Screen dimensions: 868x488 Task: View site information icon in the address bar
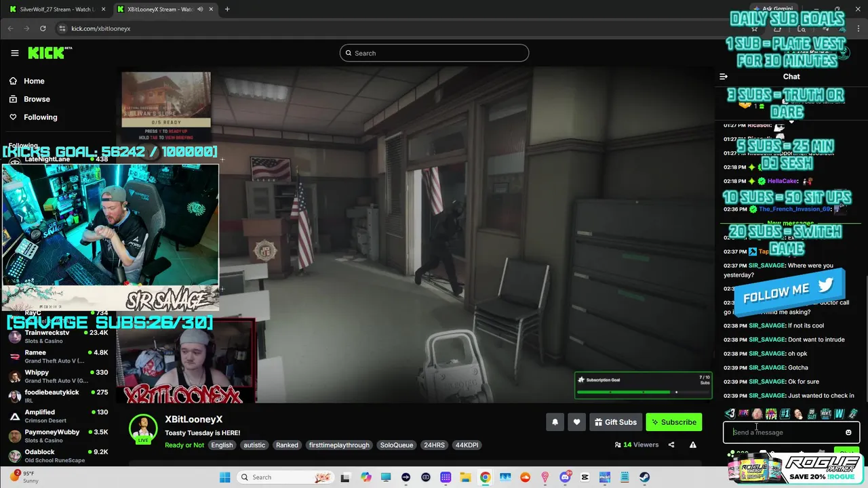pyautogui.click(x=62, y=28)
